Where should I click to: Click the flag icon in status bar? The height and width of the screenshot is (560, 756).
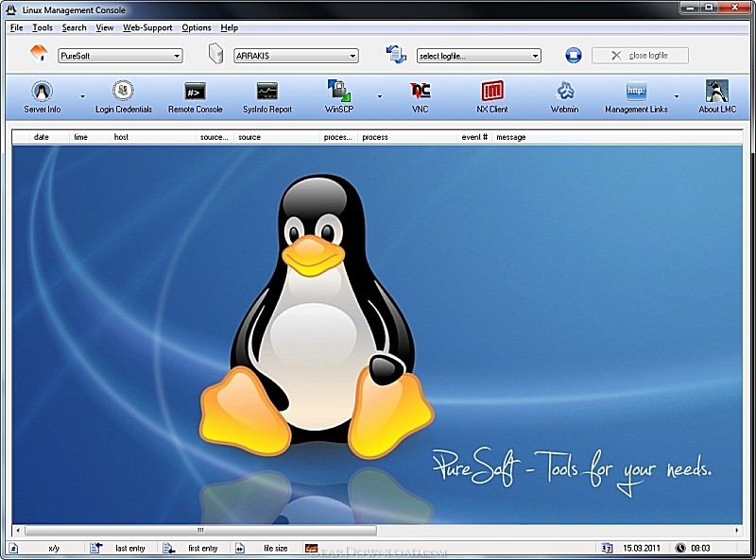pos(312,548)
